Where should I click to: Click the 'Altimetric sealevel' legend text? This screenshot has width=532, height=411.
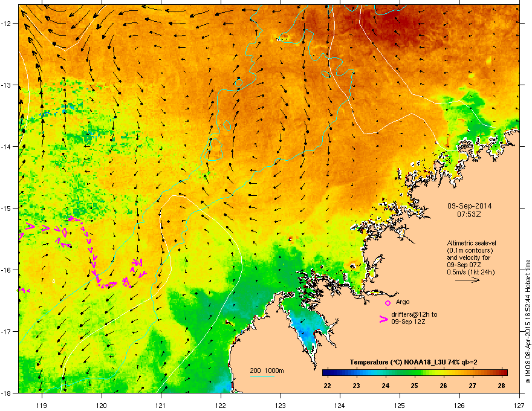472,243
